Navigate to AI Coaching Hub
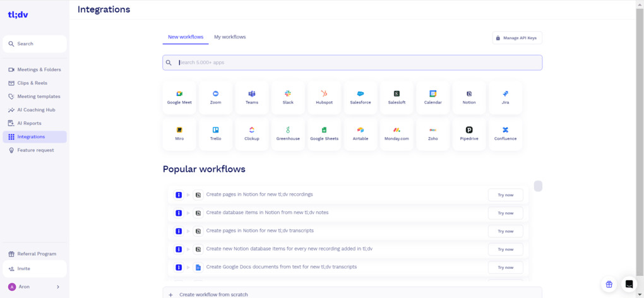The height and width of the screenshot is (298, 644). 35,110
